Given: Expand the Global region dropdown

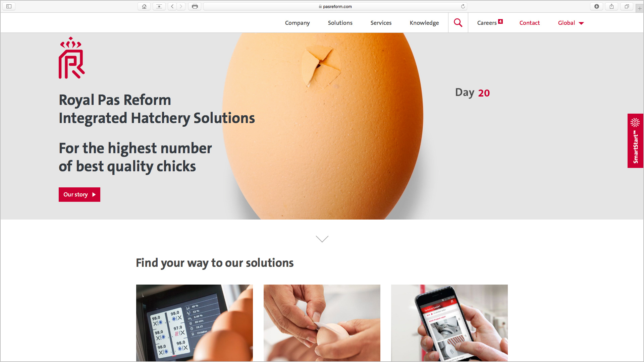Looking at the screenshot, I should pos(571,23).
